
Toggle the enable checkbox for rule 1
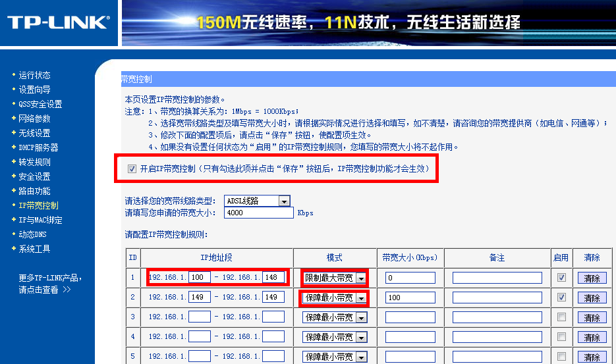click(x=561, y=278)
